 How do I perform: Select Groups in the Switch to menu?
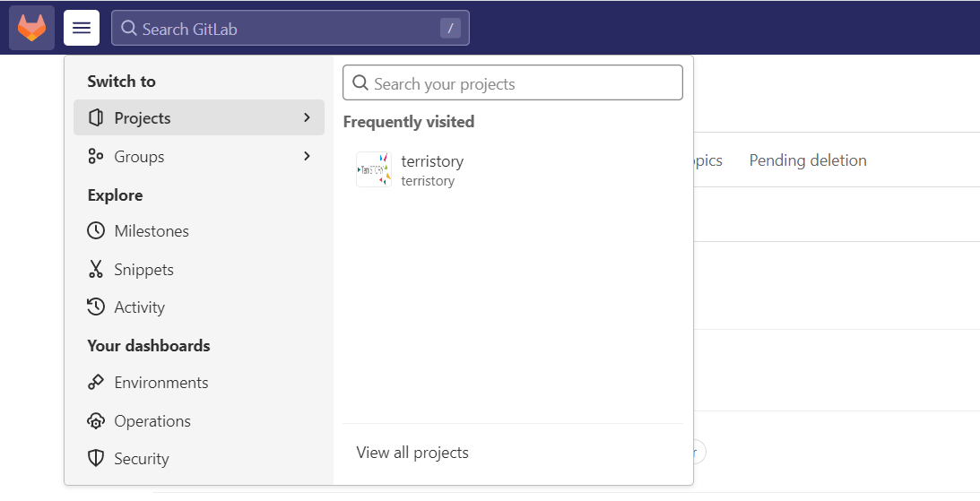199,156
